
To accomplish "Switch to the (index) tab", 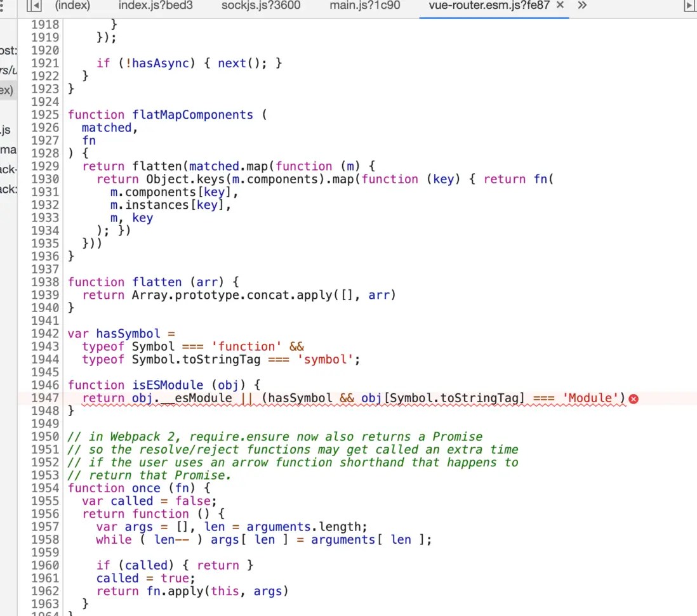I will (x=72, y=5).
